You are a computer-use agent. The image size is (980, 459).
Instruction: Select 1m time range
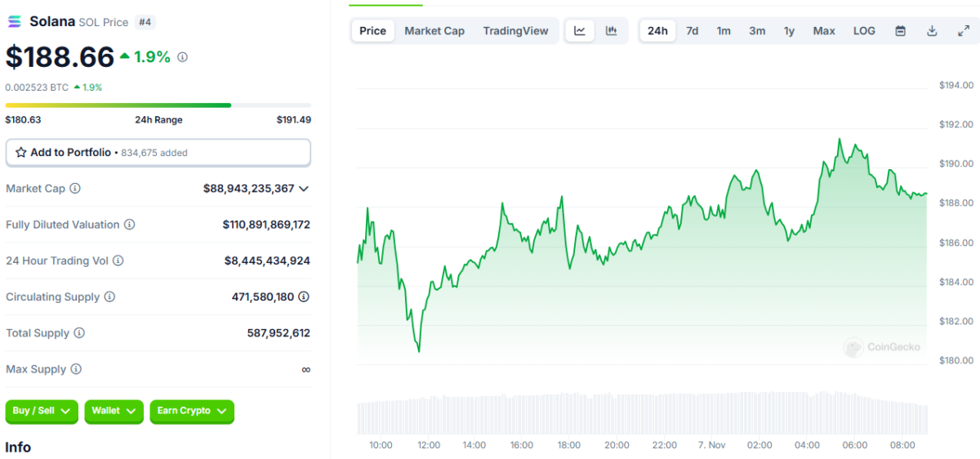pyautogui.click(x=724, y=31)
